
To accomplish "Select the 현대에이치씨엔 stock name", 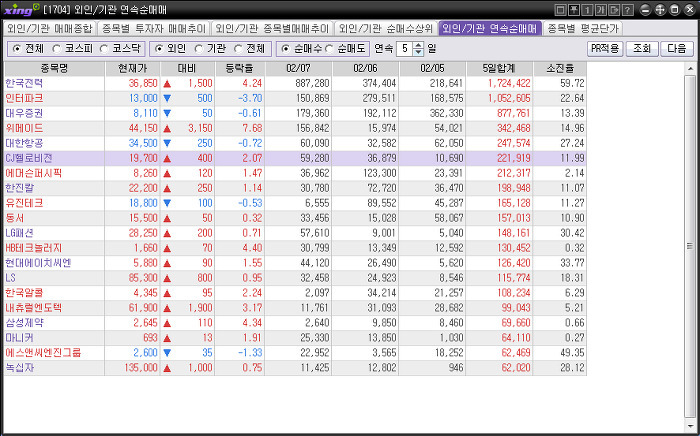I will point(38,263).
